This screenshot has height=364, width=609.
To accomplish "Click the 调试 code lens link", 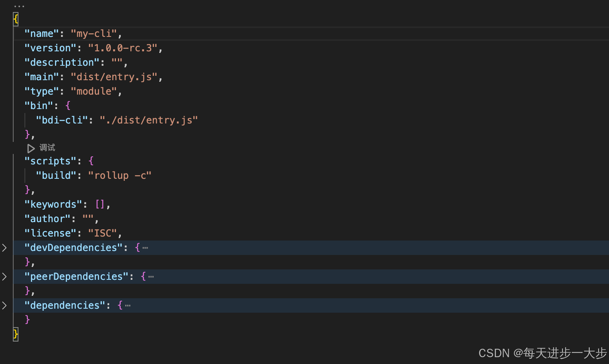I will point(47,148).
